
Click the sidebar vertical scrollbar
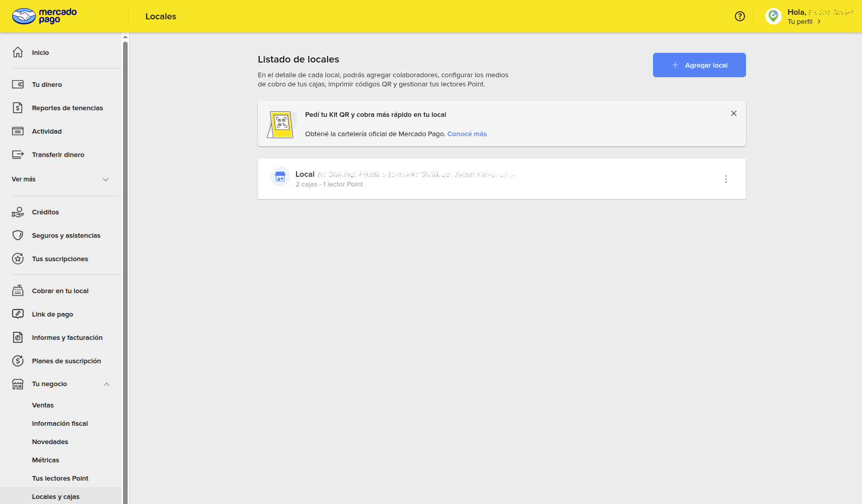pyautogui.click(x=125, y=254)
